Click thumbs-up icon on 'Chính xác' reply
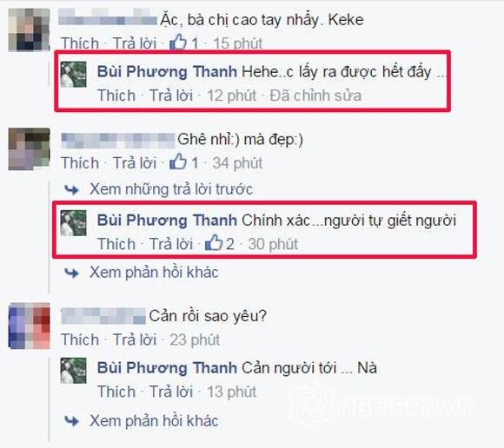This screenshot has height=448, width=504. pos(214,243)
